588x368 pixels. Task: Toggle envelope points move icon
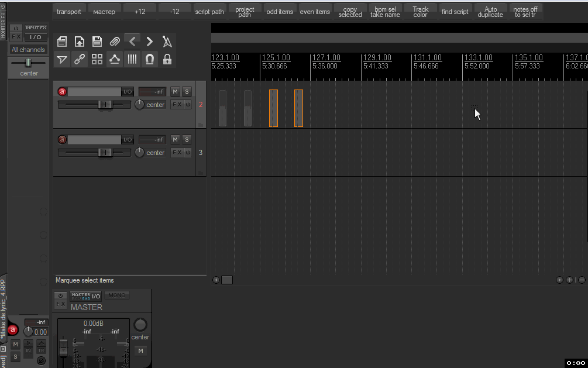click(115, 59)
